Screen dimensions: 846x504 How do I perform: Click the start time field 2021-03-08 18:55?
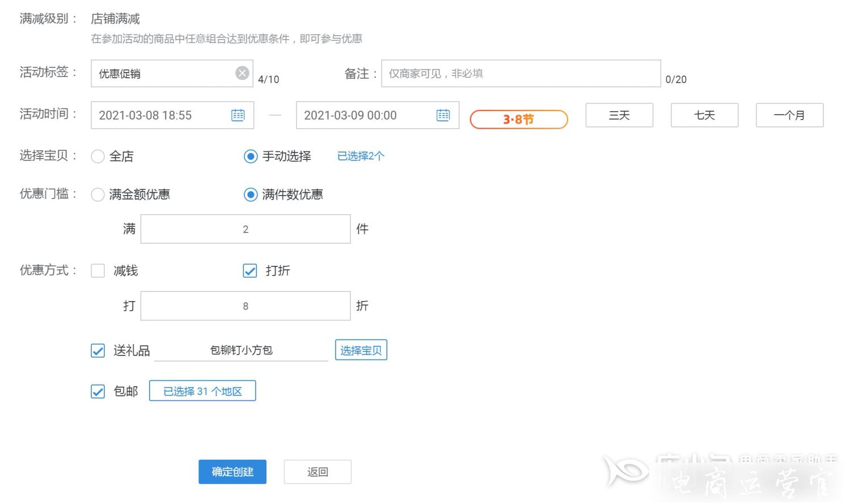(x=172, y=115)
